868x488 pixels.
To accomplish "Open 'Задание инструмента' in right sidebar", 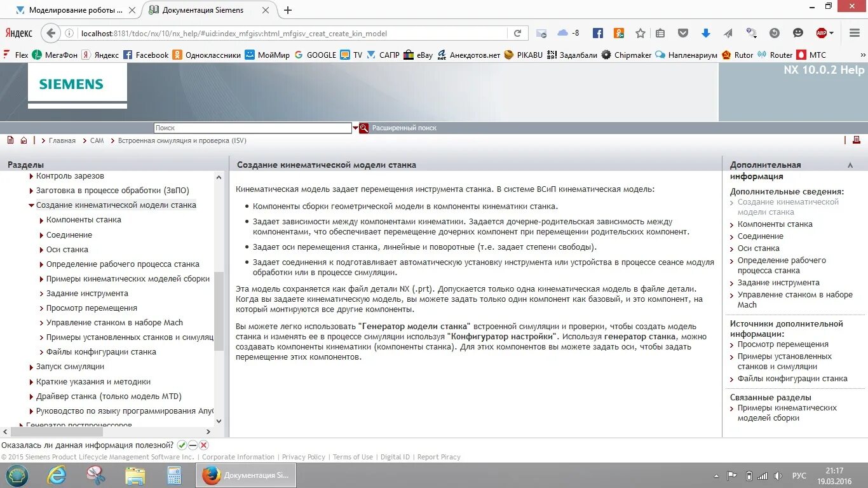I will point(778,283).
